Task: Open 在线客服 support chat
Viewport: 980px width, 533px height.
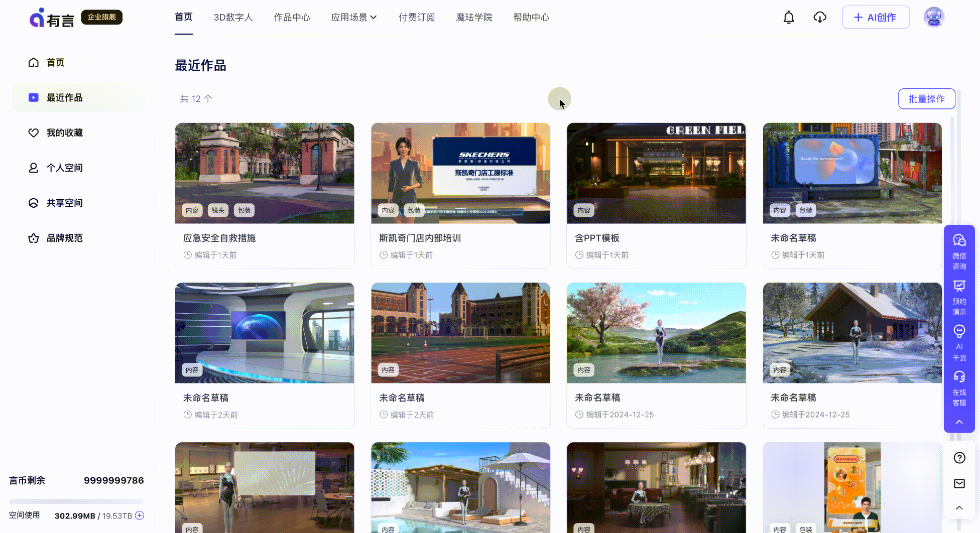Action: click(959, 389)
